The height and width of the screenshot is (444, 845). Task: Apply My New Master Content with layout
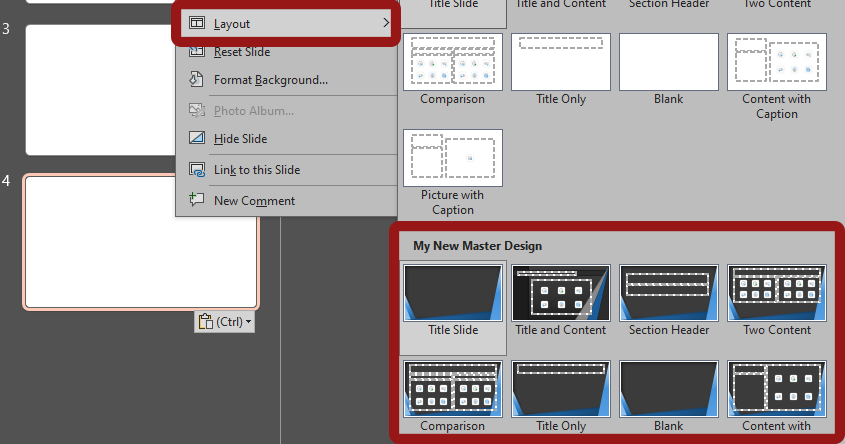(777, 397)
